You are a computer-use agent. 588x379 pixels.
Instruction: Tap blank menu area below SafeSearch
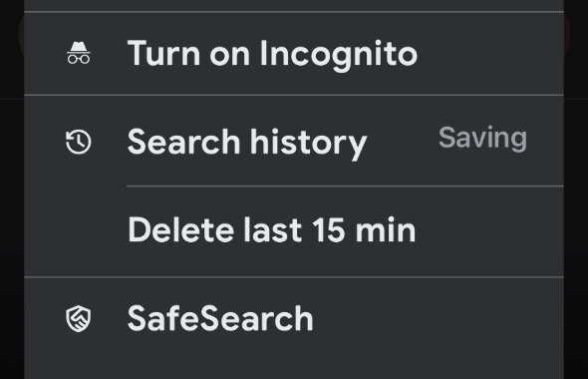[294, 364]
